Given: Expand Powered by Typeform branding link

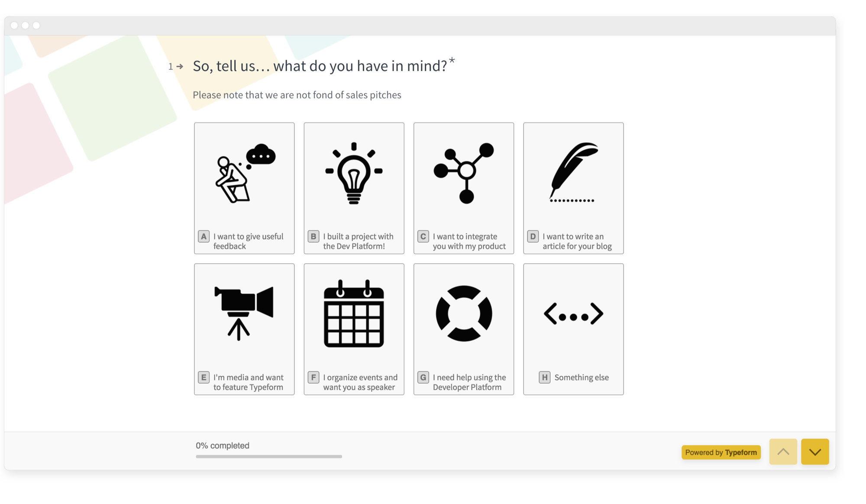Looking at the screenshot, I should pos(722,452).
